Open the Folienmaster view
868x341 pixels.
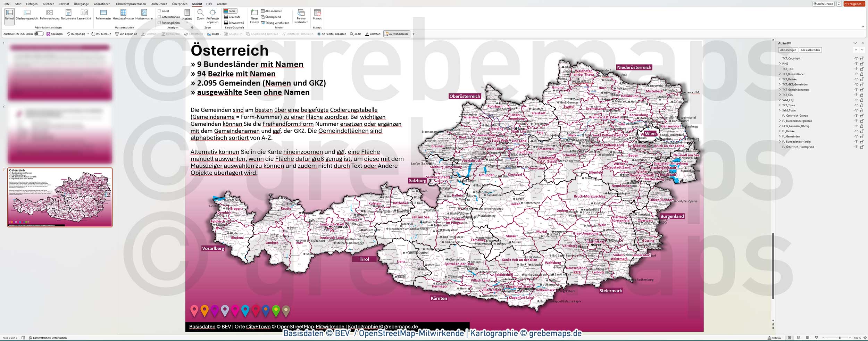(104, 15)
